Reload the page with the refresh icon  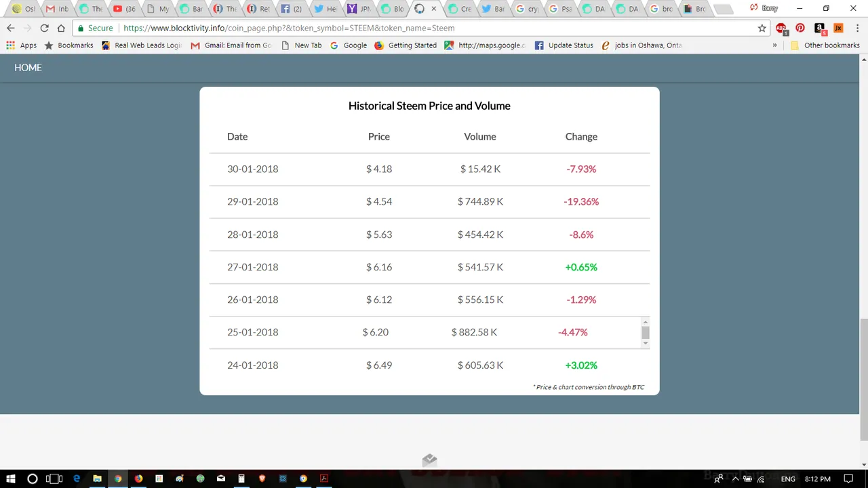[x=44, y=28]
